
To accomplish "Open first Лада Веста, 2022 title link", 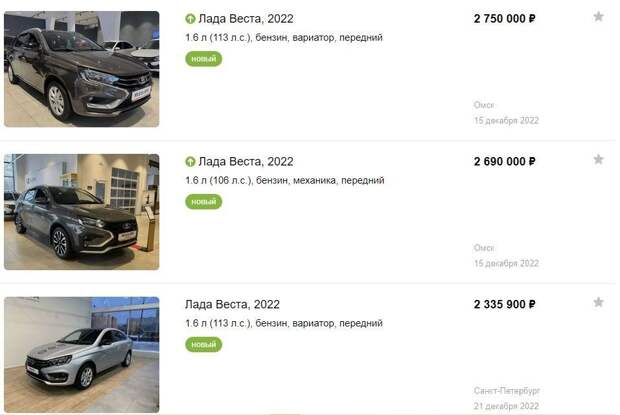I will click(x=246, y=19).
